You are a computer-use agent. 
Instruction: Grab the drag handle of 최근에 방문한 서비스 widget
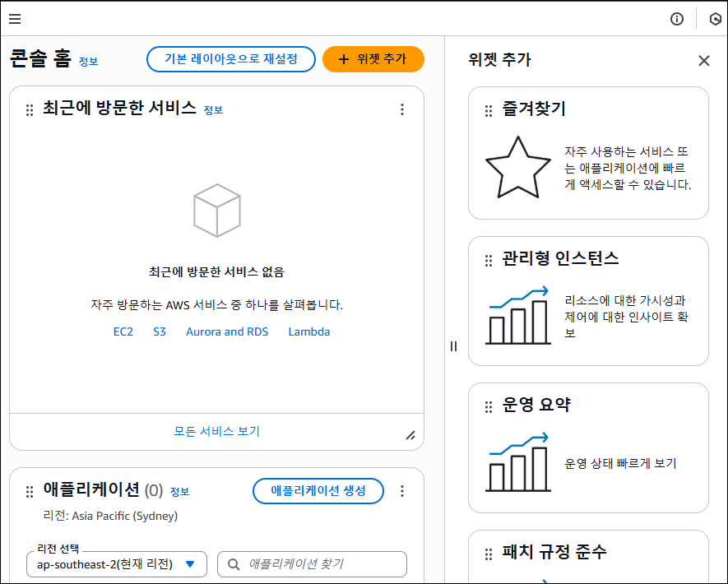tap(30, 110)
